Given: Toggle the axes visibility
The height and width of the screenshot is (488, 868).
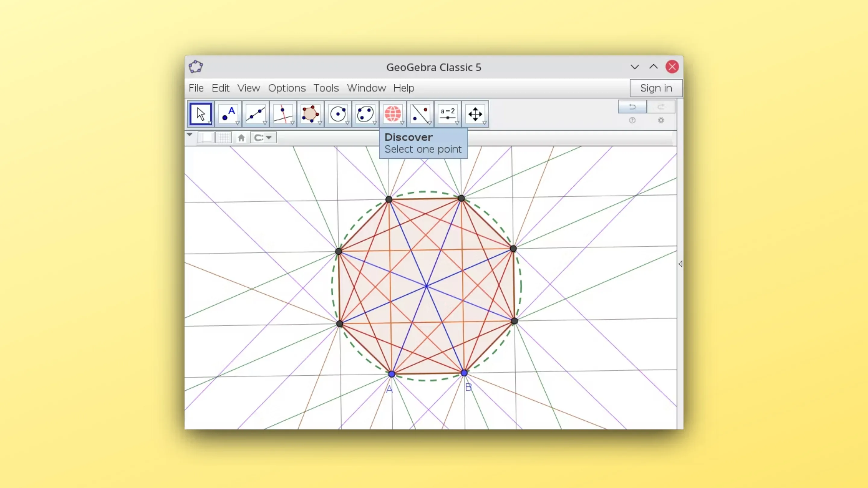Looking at the screenshot, I should 206,137.
